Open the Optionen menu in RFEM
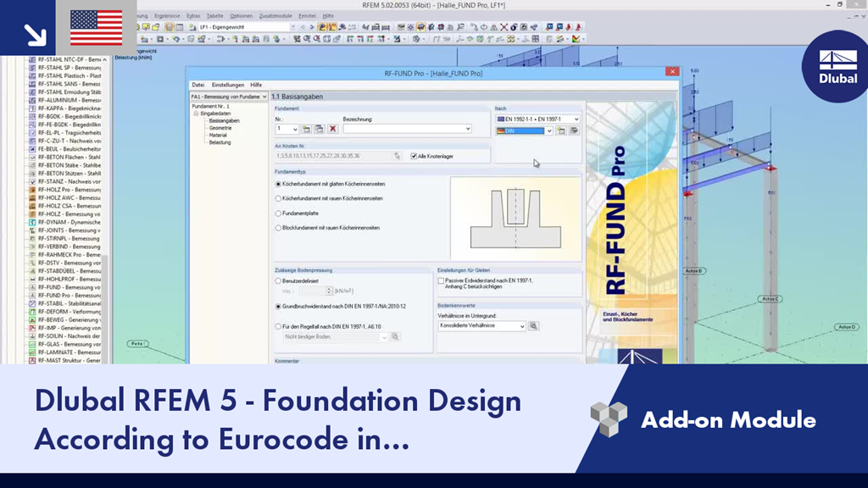The width and height of the screenshot is (868, 488). click(241, 16)
